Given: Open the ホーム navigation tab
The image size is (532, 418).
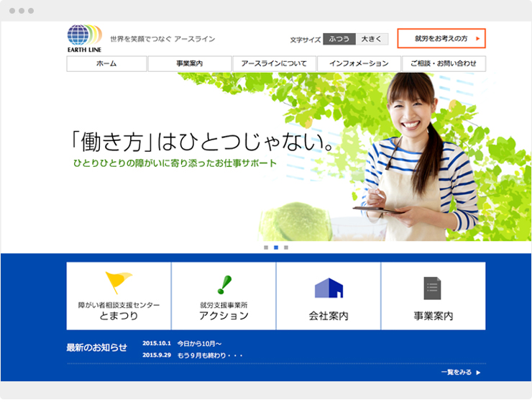Looking at the screenshot, I should (x=106, y=64).
